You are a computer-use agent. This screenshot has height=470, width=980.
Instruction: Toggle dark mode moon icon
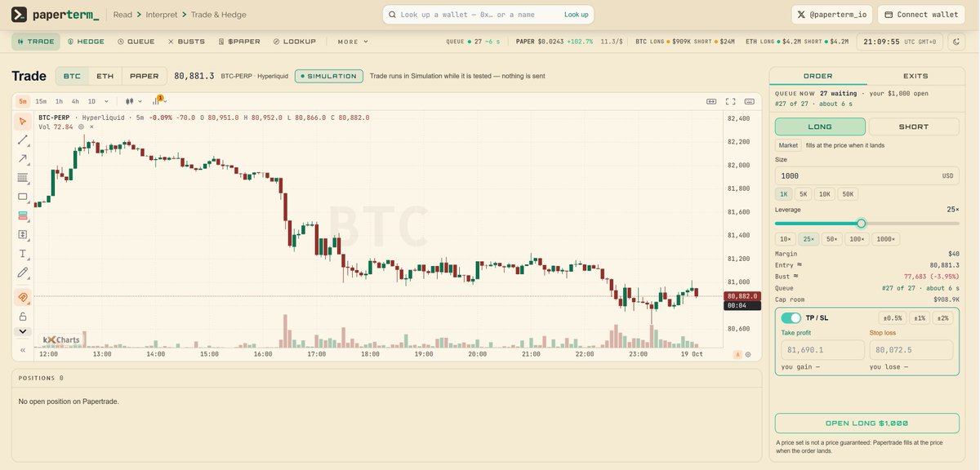[956, 41]
